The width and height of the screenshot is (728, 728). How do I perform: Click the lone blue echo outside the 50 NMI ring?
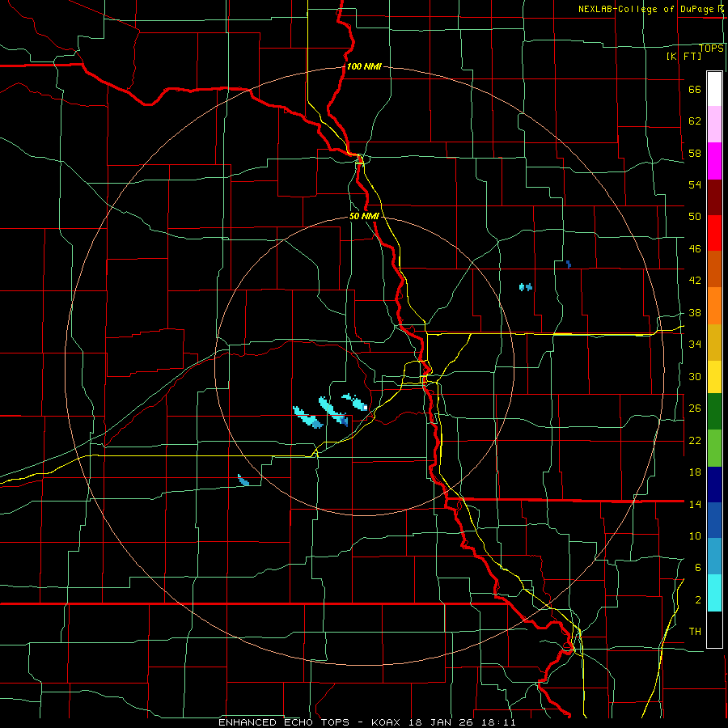click(243, 480)
